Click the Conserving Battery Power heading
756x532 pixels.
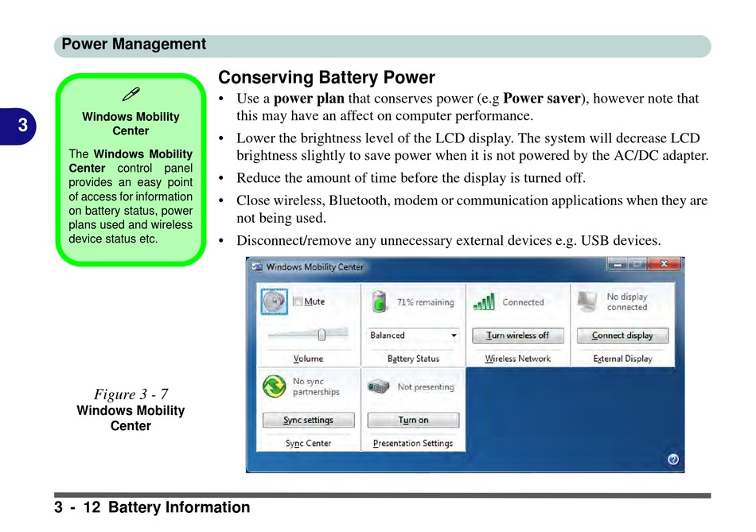pyautogui.click(x=326, y=77)
